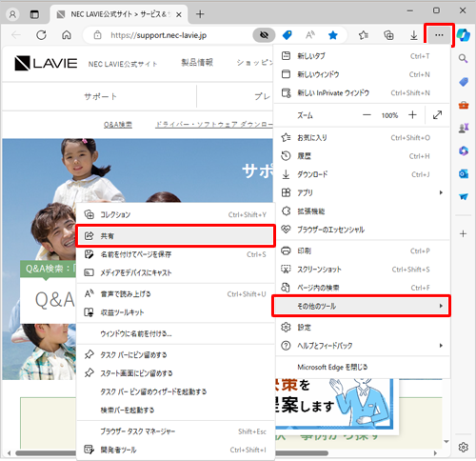This screenshot has width=476, height=461.
Task: Open お気に入り from the menu
Action: pos(362,138)
